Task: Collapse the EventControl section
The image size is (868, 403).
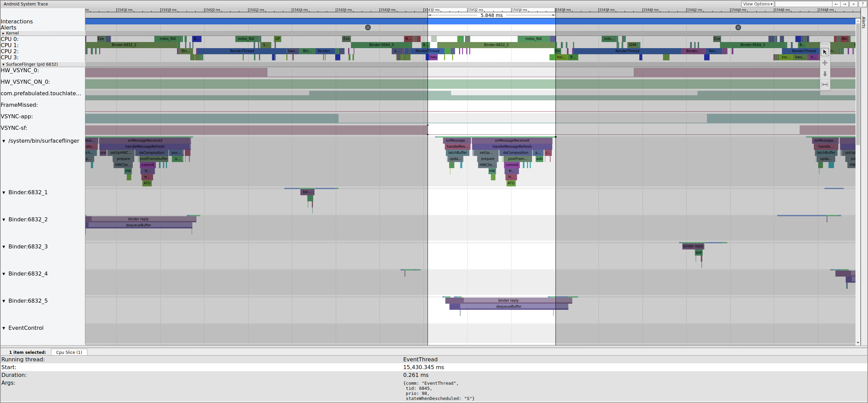Action: tap(4, 328)
